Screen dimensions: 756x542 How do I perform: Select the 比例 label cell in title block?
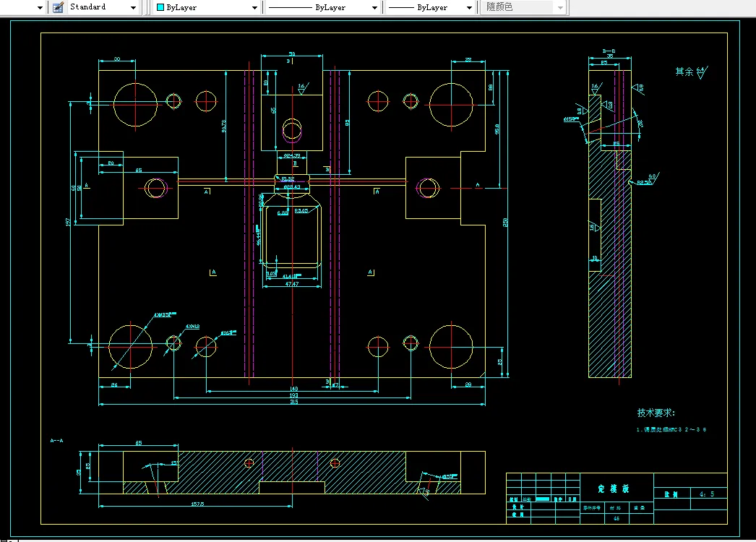point(671,494)
